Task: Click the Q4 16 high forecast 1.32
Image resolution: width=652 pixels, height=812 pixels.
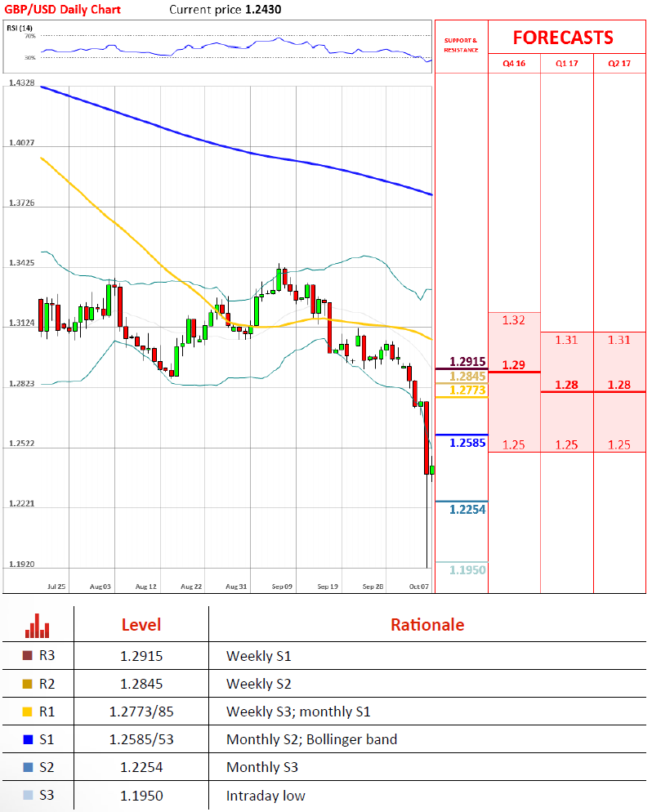Action: [514, 320]
